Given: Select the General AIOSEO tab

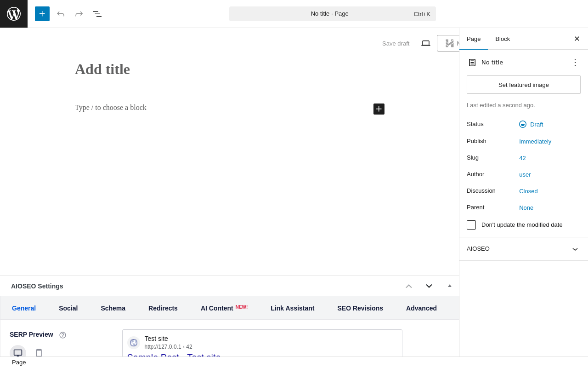Looking at the screenshot, I should coord(24,308).
